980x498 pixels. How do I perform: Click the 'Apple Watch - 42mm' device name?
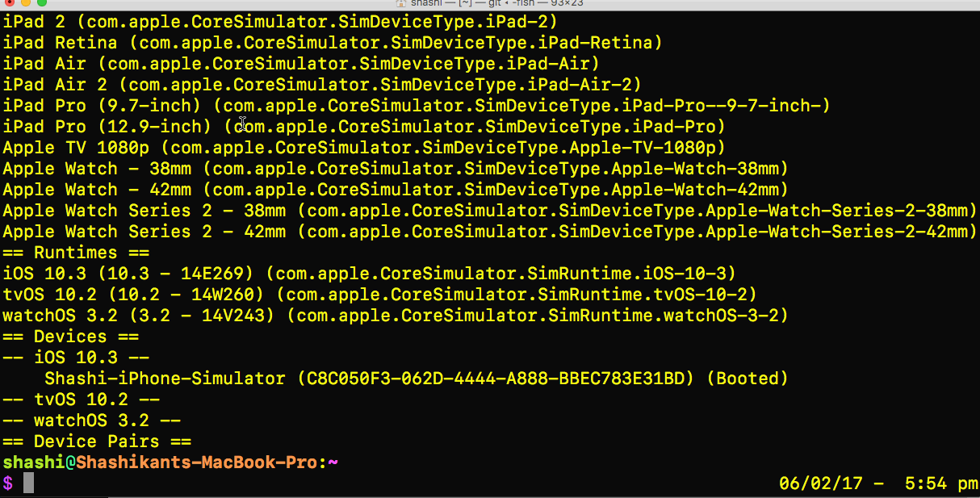pyautogui.click(x=98, y=190)
